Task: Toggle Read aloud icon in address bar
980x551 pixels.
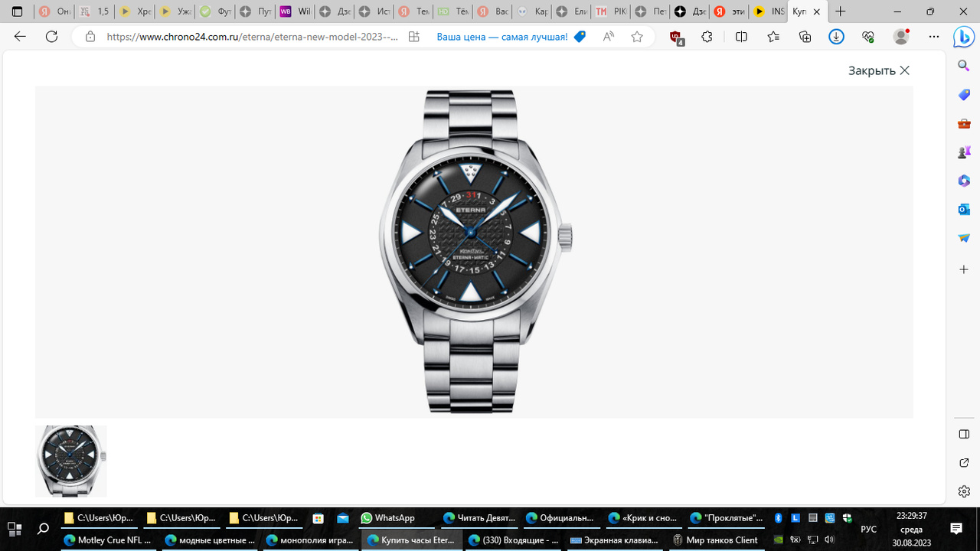Action: [x=609, y=37]
